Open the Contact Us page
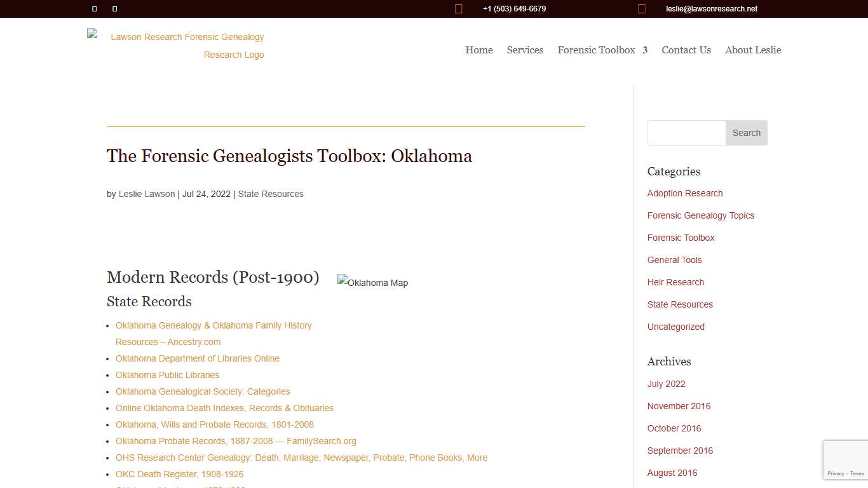Image resolution: width=868 pixels, height=488 pixels. coord(686,50)
